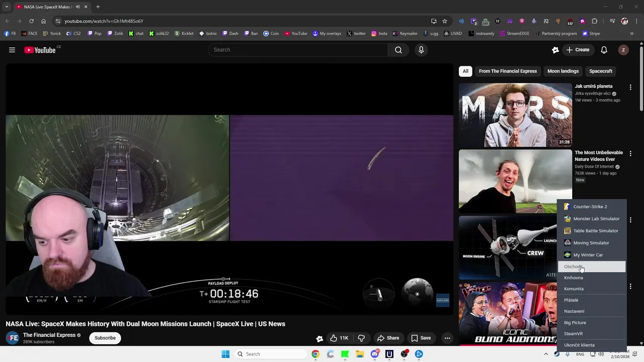Click the Share button
The height and width of the screenshot is (362, 644).
[x=388, y=338]
